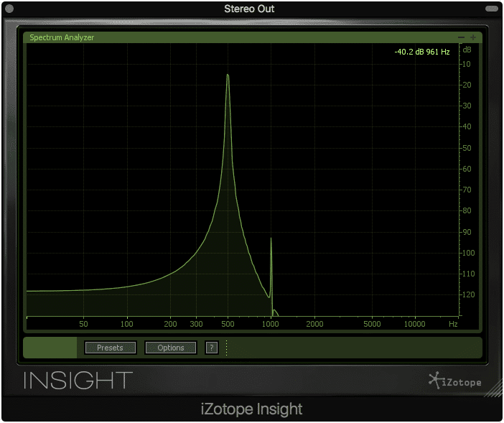Click the resize grip at bottom-right corner
This screenshot has width=504, height=423.
tap(495, 389)
